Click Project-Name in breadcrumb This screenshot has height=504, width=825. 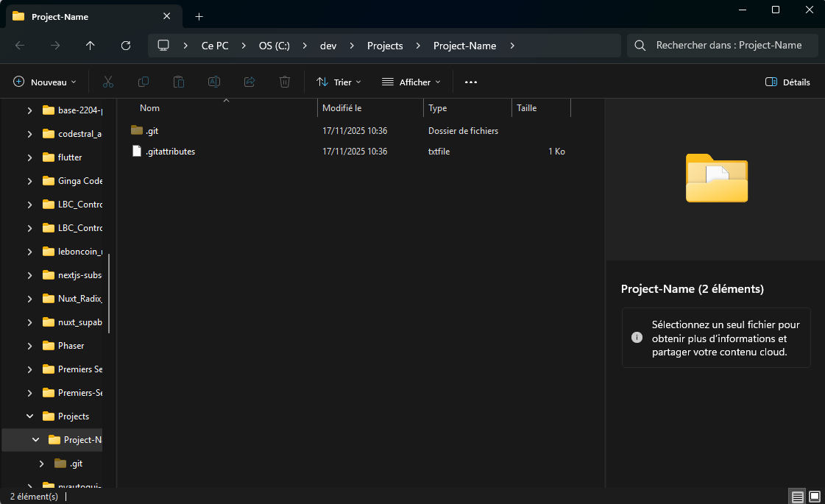click(464, 46)
